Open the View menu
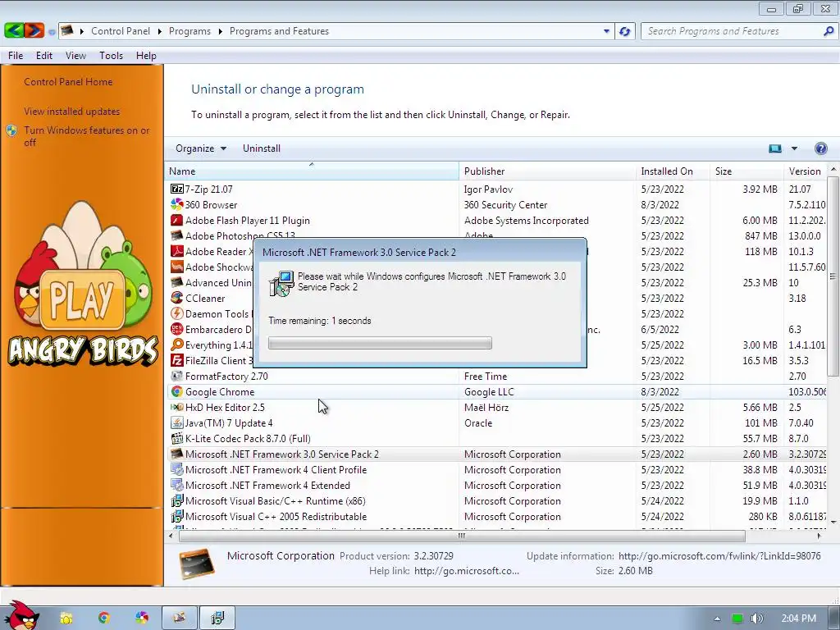Screen dimensions: 840x630 75,55
